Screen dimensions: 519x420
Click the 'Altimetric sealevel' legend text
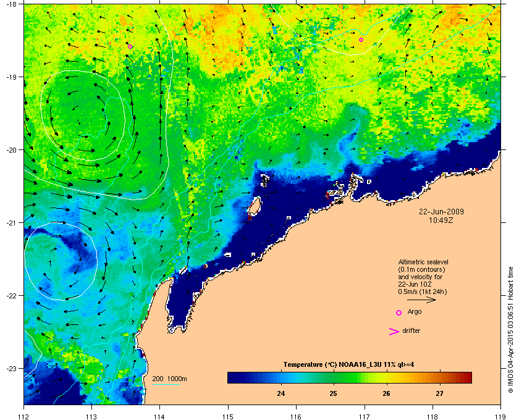coord(423,262)
